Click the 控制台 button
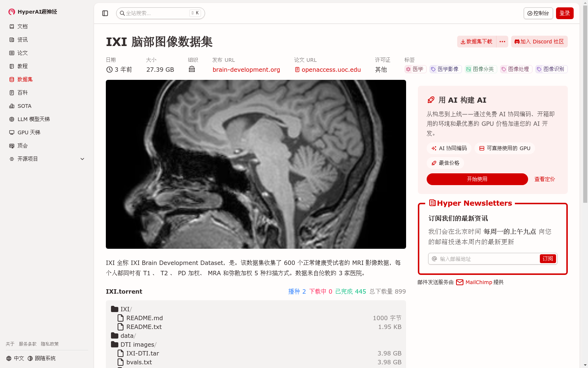 point(538,13)
